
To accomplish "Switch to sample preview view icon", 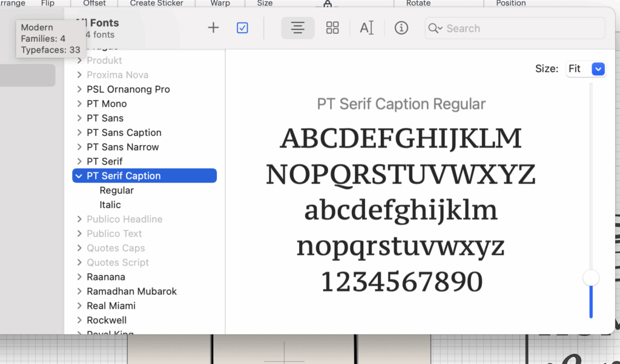I will tap(297, 28).
